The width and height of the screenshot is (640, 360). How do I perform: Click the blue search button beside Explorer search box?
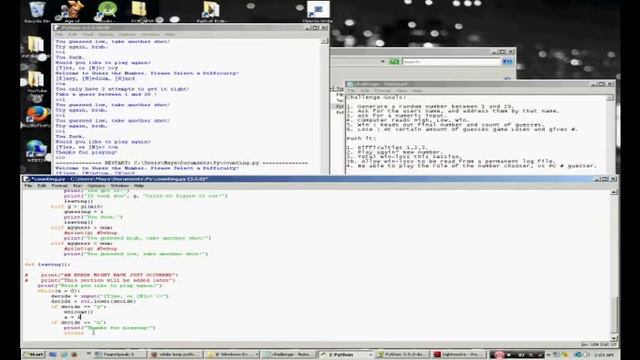[507, 62]
